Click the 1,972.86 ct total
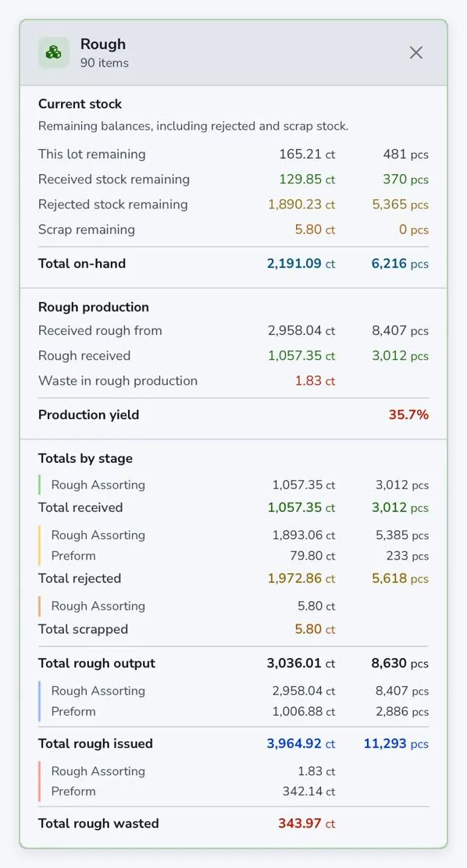Screen dimensions: 467x868 point(302,578)
